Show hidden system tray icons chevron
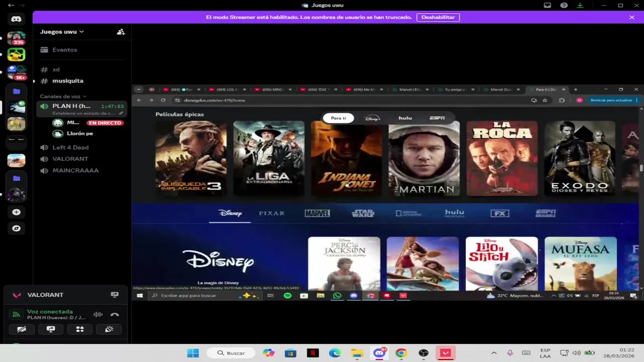The image size is (644, 362). click(494, 353)
